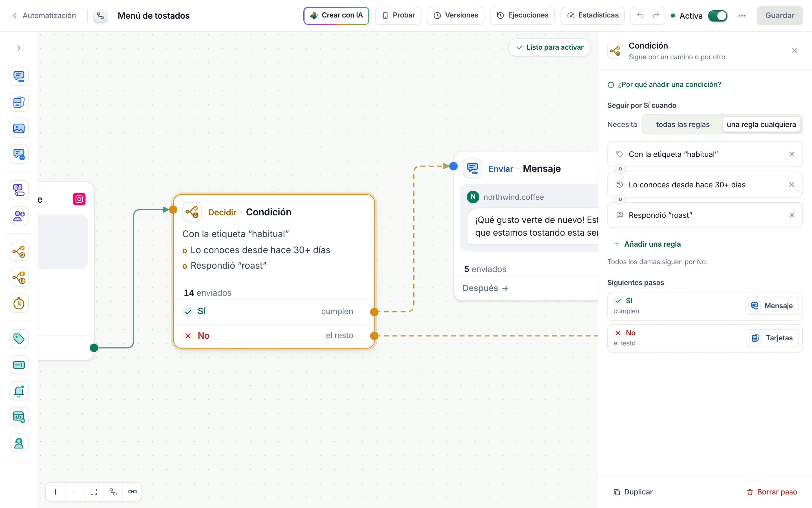
Task: Open the Sí path Mensaje step selector
Action: pos(772,306)
